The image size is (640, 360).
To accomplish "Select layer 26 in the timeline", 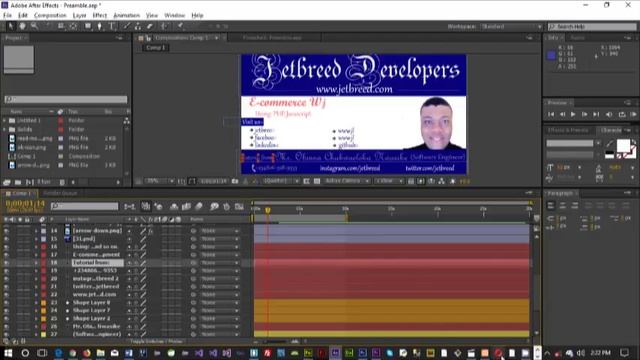I will point(96,327).
